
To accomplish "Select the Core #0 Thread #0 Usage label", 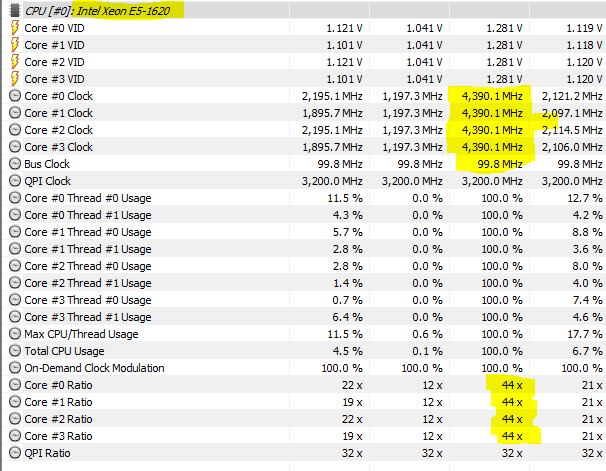I will click(88, 198).
